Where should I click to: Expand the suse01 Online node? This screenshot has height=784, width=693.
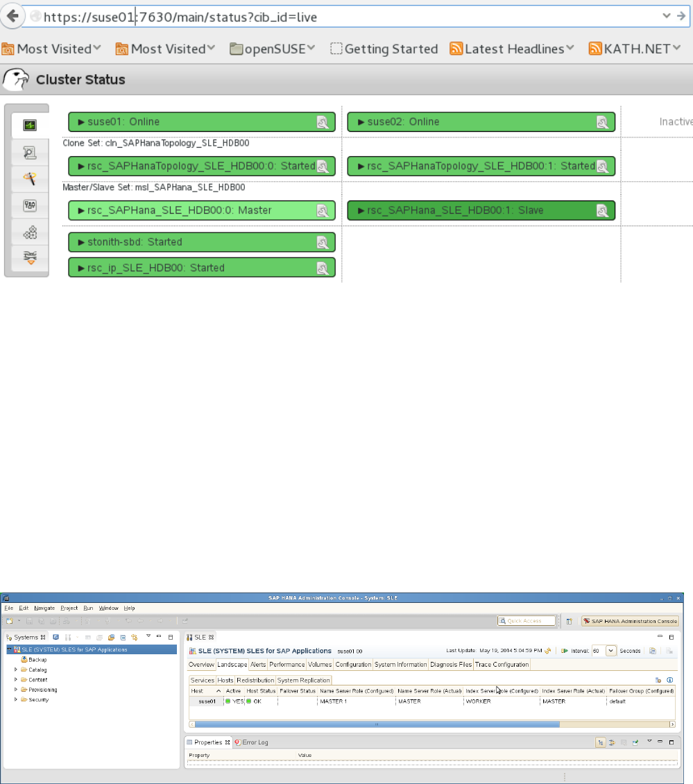(81, 122)
